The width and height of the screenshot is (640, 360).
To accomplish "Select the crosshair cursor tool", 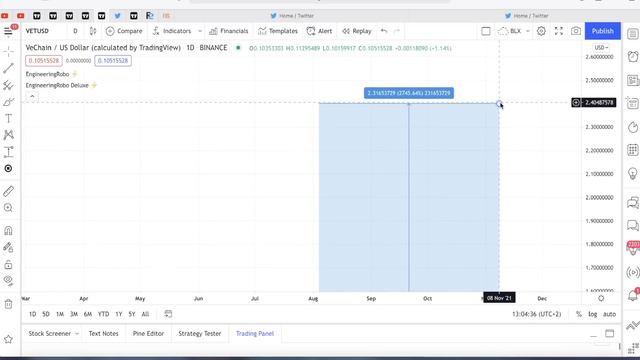I will coord(8,51).
